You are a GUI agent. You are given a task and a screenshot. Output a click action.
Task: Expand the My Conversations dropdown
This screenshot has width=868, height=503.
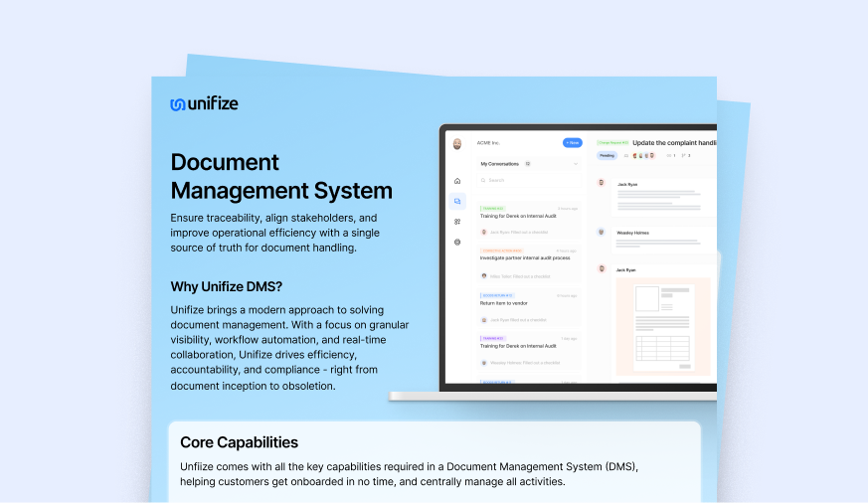pos(529,164)
